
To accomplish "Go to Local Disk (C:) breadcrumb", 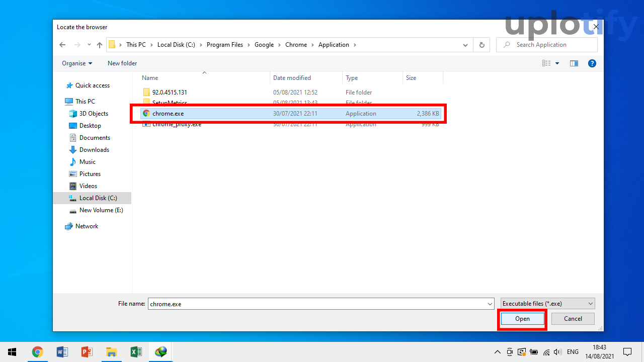I will point(176,45).
